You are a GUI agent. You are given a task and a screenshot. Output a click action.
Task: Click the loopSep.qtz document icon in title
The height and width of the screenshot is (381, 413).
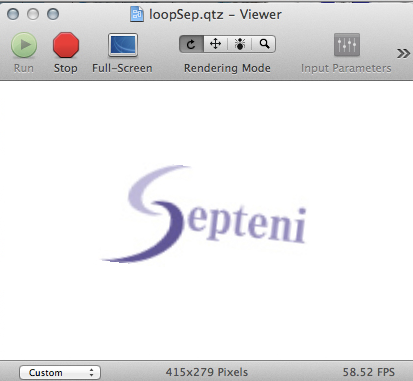[137, 14]
